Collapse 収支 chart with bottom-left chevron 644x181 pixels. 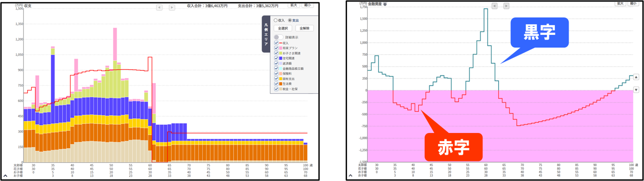(5, 176)
